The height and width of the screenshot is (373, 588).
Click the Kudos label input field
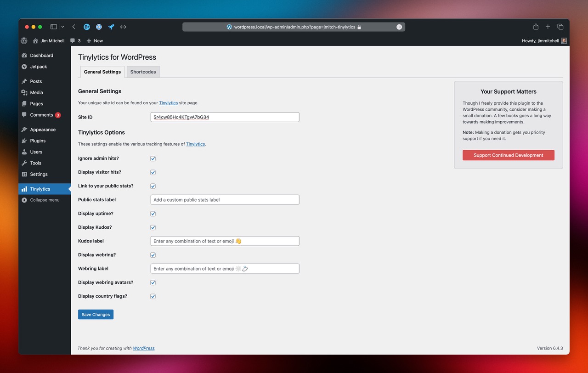click(225, 241)
